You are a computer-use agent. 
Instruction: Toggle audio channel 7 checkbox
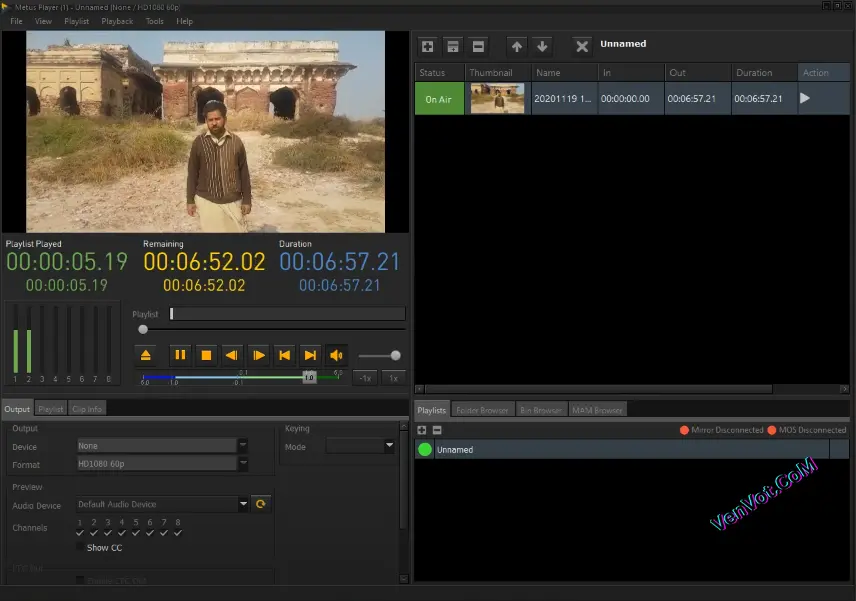164,533
